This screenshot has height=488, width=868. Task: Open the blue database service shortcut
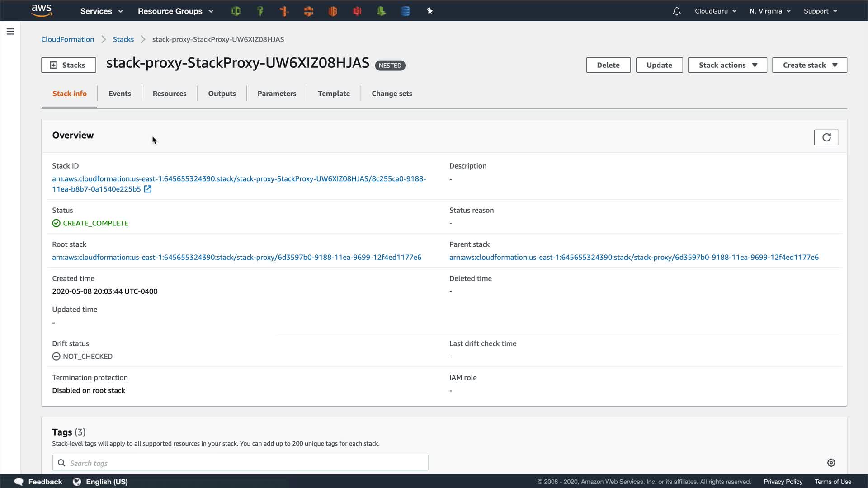(406, 11)
